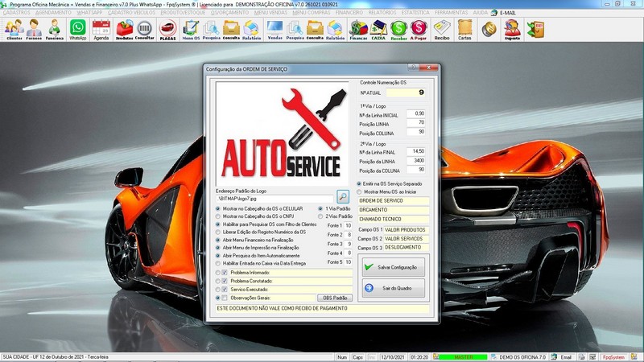
Task: Click the A Pagar toolbar icon
Action: point(419,30)
